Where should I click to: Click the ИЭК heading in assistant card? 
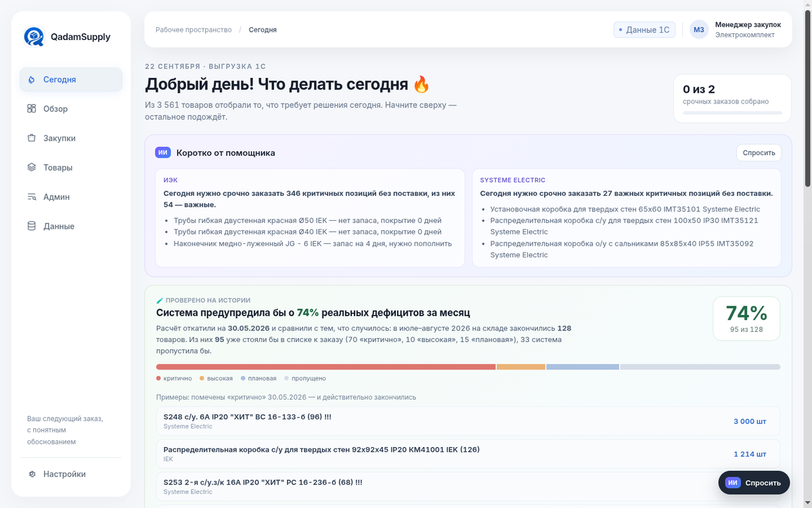coord(171,180)
